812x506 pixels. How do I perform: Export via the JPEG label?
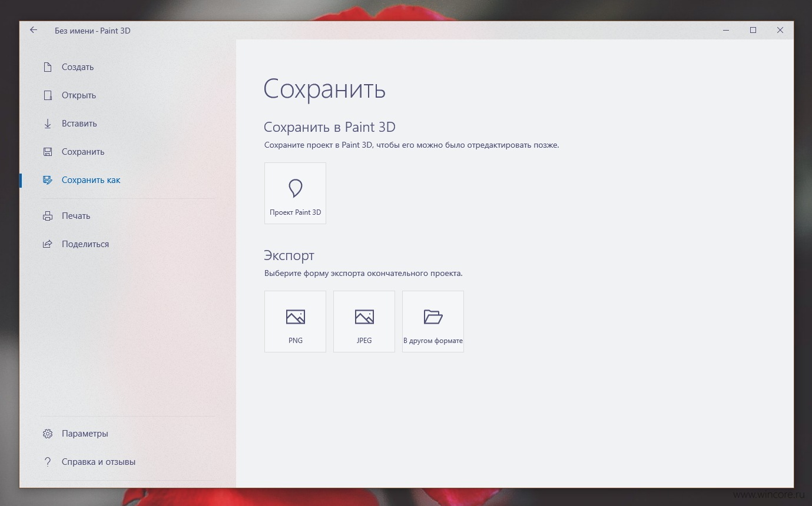tap(364, 341)
